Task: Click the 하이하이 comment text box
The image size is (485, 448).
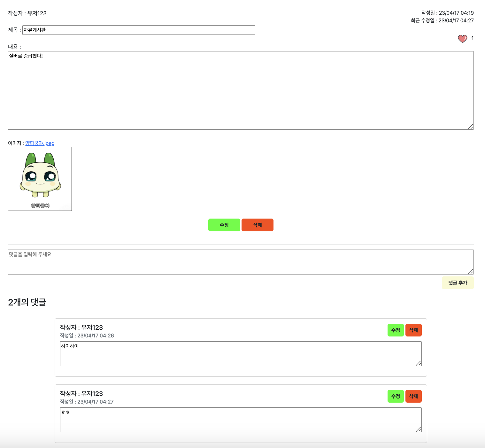Action: coord(241,354)
